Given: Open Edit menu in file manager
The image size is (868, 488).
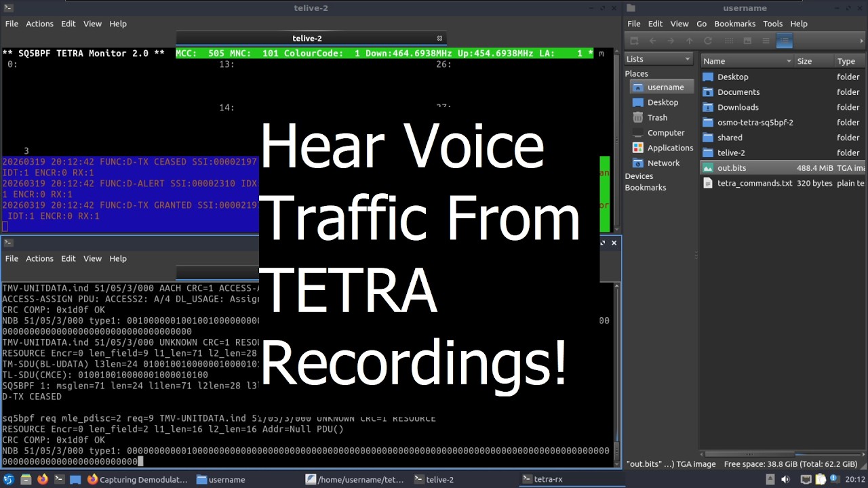Looking at the screenshot, I should coord(655,24).
